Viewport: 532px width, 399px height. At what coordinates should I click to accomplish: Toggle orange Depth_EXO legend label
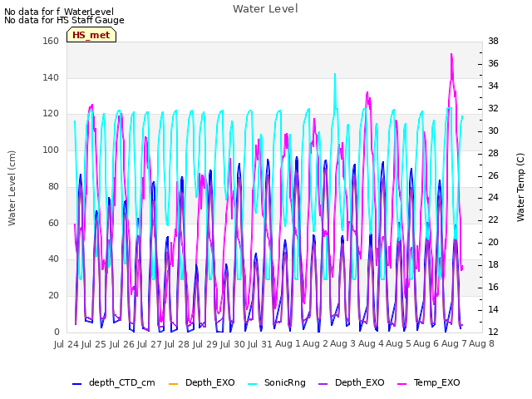[x=210, y=382]
